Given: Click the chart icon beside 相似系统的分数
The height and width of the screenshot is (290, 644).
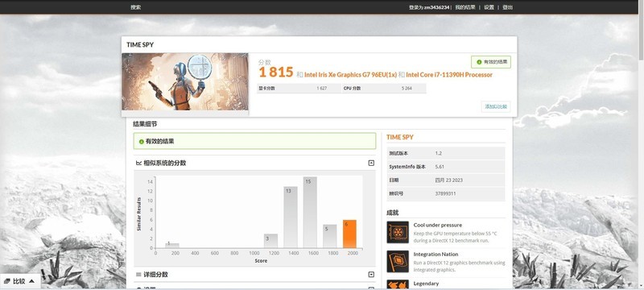Looking at the screenshot, I should (x=138, y=163).
